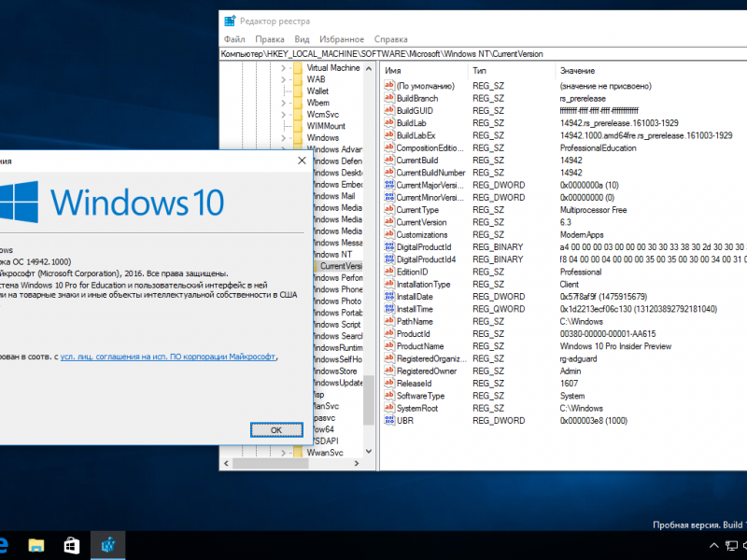Click the tree's horizontal scroll left arrow
747x560 pixels.
226,463
